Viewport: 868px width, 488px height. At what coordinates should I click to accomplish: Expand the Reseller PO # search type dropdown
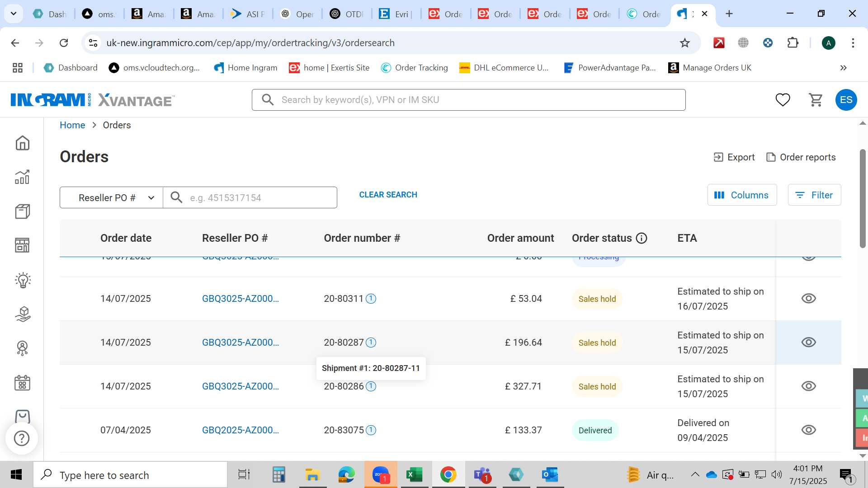[x=111, y=197]
